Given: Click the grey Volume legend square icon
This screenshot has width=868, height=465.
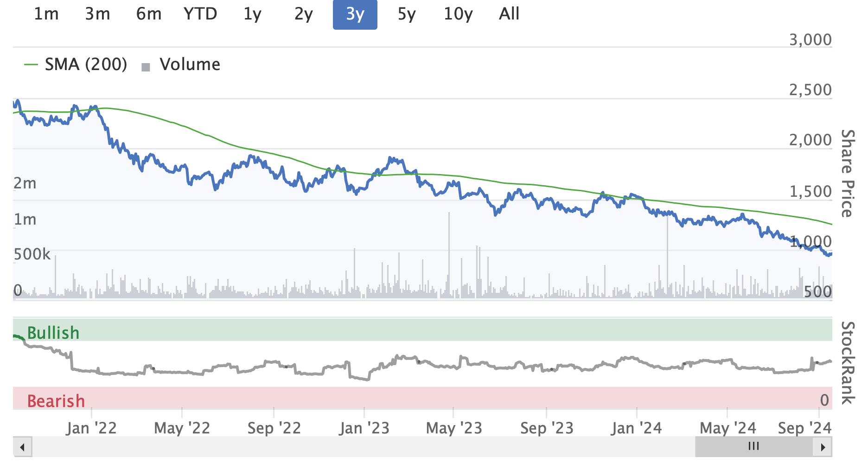Looking at the screenshot, I should coord(146,67).
